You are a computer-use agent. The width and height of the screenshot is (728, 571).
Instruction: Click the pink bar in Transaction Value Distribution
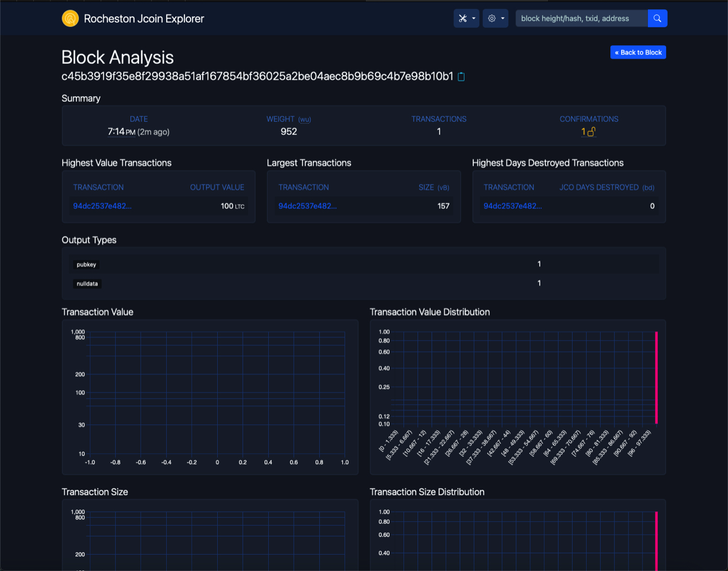pos(656,378)
